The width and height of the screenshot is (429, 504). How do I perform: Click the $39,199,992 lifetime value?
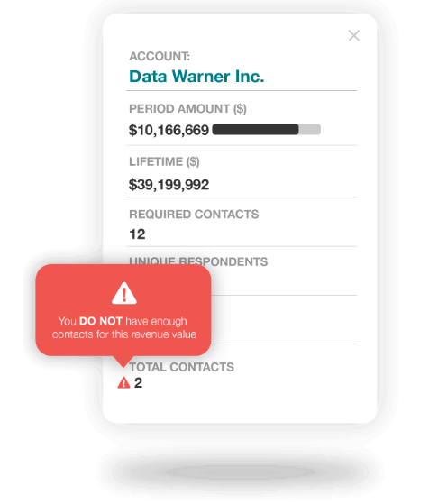(x=169, y=185)
